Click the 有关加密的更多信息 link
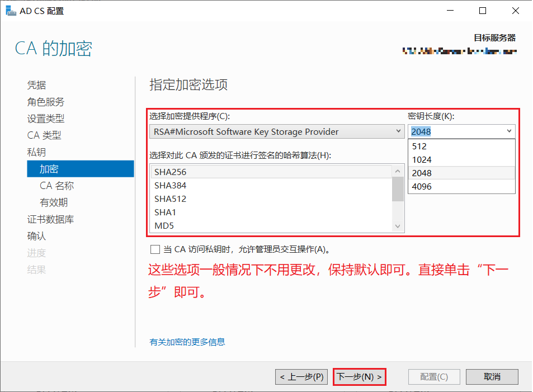Screen dimensions: 533x392 tap(187, 342)
